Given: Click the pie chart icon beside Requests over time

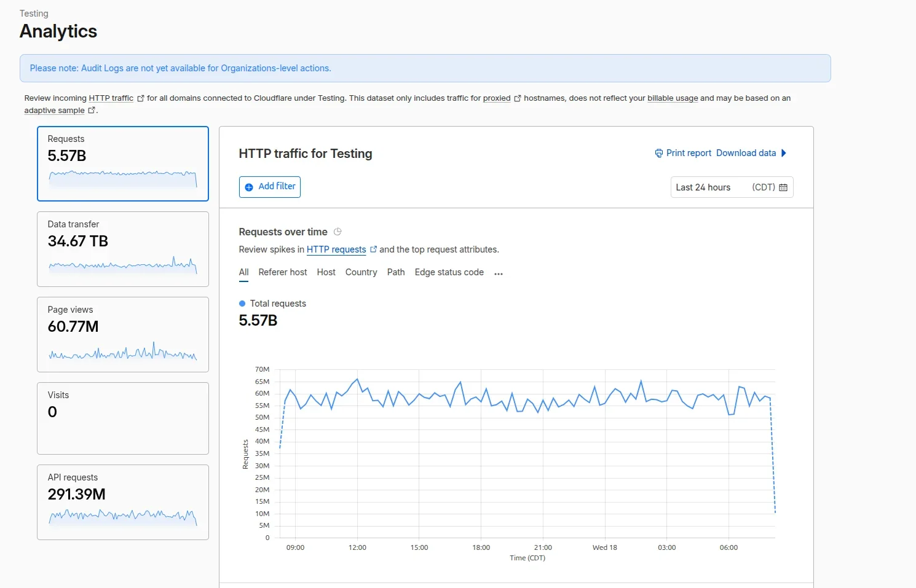Looking at the screenshot, I should point(338,232).
